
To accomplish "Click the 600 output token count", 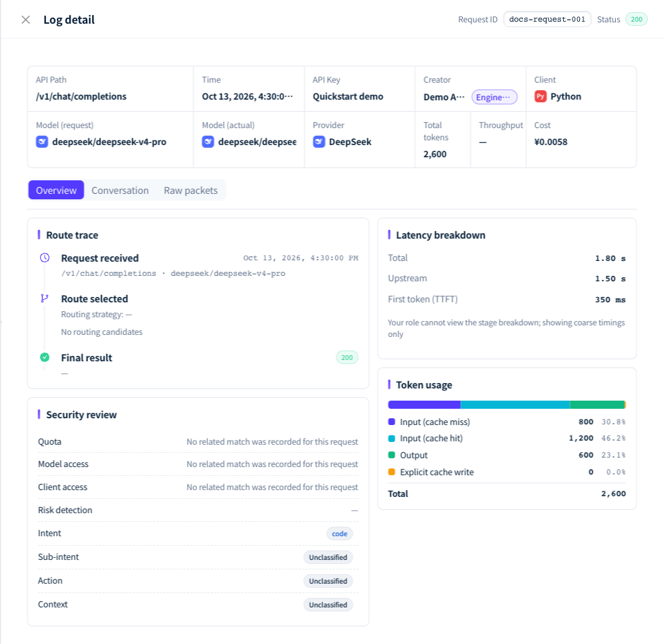I will (585, 455).
